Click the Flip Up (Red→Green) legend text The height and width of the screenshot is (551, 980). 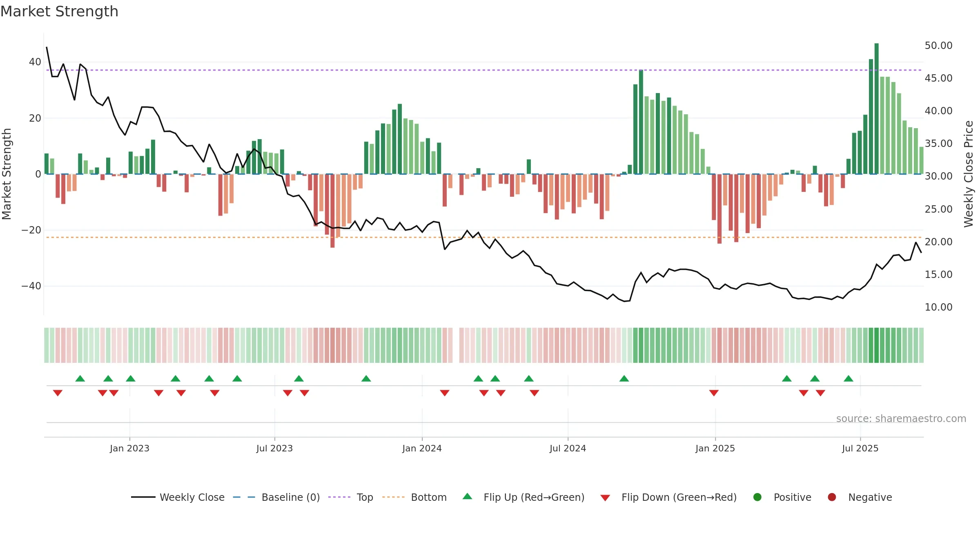(534, 497)
